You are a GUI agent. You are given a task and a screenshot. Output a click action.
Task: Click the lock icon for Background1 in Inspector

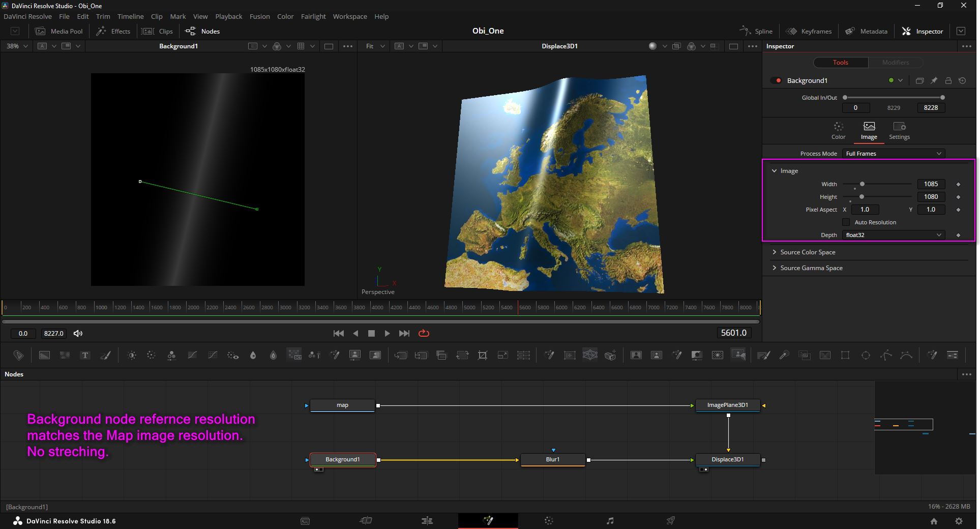(948, 80)
